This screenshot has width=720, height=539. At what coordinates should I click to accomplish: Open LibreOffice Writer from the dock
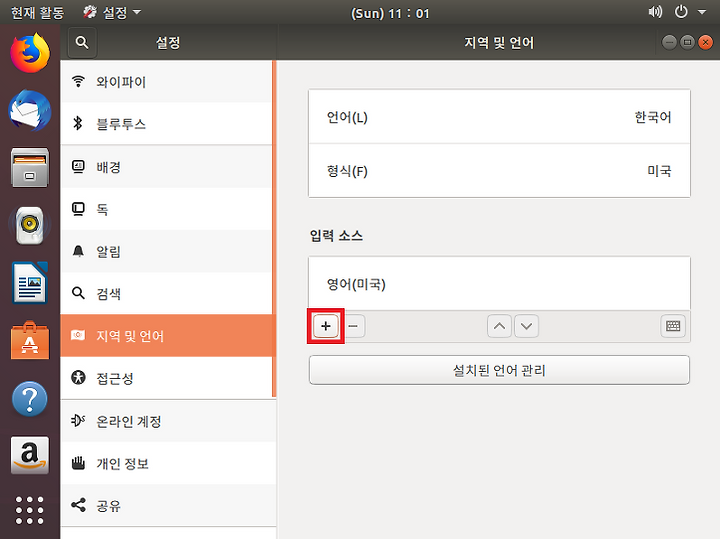pyautogui.click(x=30, y=282)
